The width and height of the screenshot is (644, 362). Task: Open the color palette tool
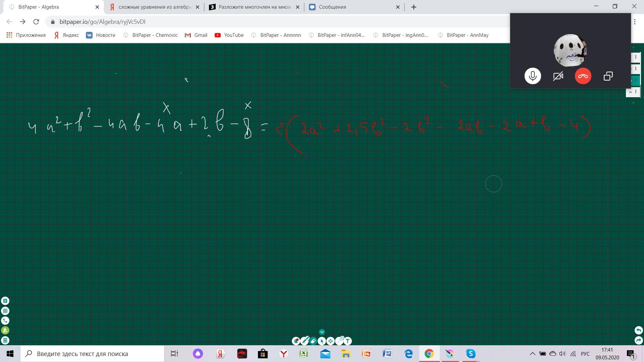pyautogui.click(x=296, y=341)
